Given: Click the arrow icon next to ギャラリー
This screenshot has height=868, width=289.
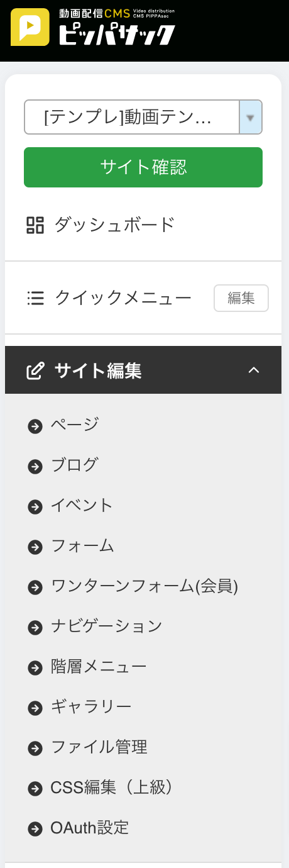Looking at the screenshot, I should [35, 708].
